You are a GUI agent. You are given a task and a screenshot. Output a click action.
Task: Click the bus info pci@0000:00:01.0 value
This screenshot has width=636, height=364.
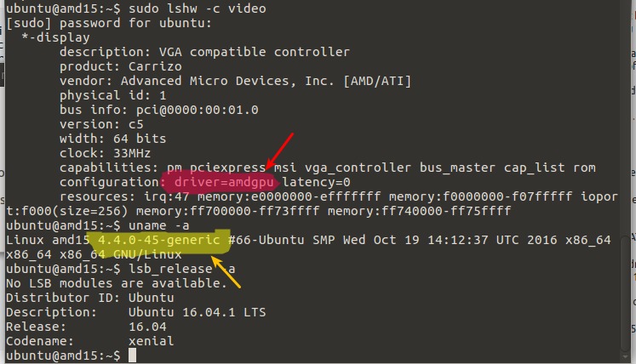pos(198,110)
